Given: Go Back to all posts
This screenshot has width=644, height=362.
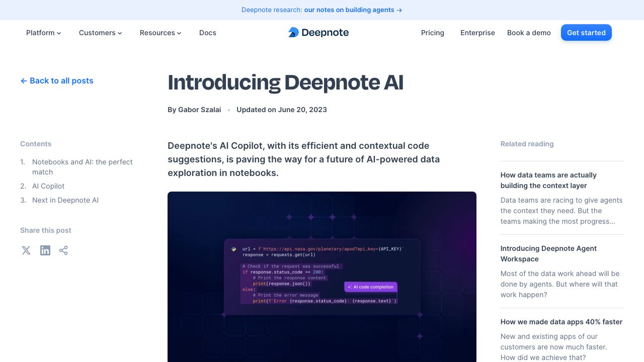Looking at the screenshot, I should pos(57,80).
